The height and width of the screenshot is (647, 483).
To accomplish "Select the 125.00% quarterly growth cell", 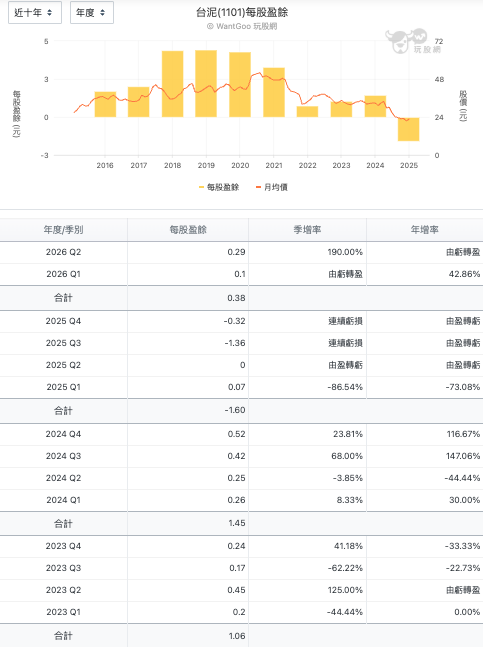I will pyautogui.click(x=345, y=590).
